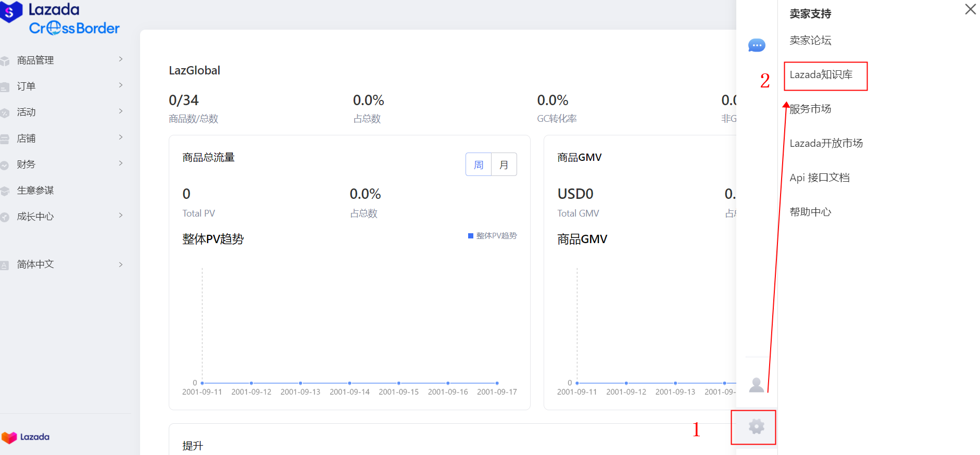
Task: Click the 活动 sidebar icon
Action: 5,113
